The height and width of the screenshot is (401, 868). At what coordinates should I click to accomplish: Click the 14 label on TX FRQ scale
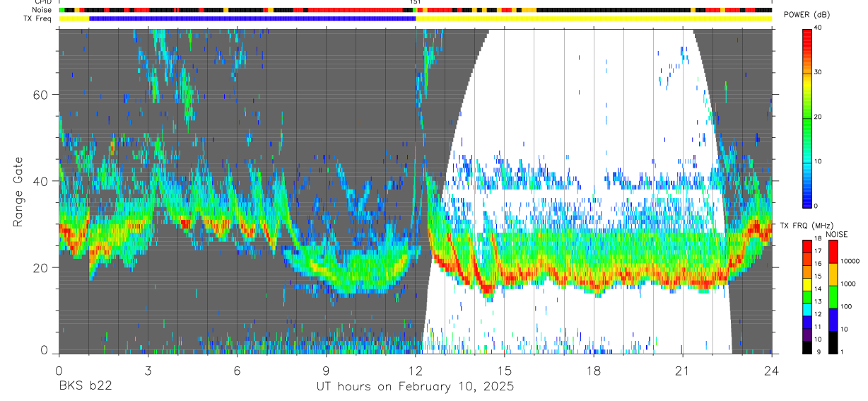[818, 289]
